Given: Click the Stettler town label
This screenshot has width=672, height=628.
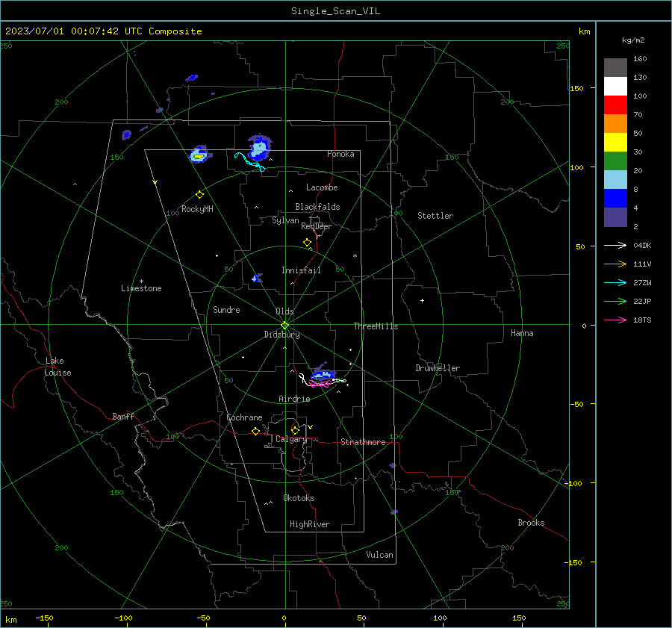Looking at the screenshot, I should (435, 216).
